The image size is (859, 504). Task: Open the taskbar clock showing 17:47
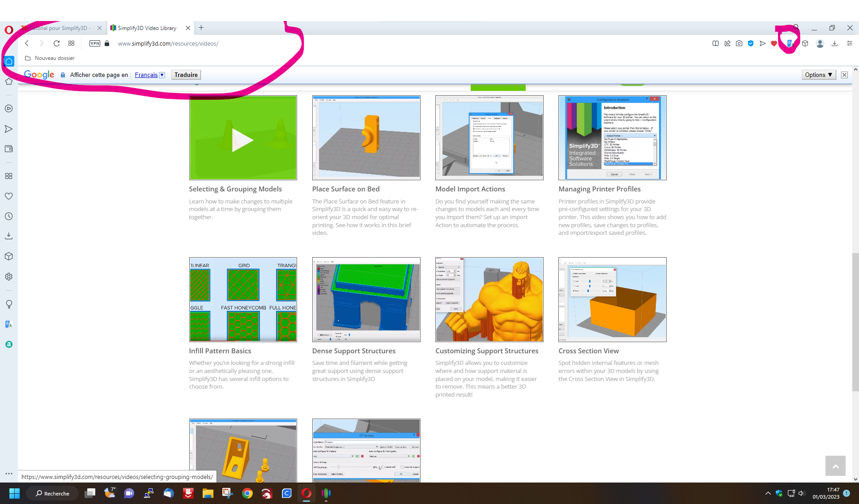point(826,493)
